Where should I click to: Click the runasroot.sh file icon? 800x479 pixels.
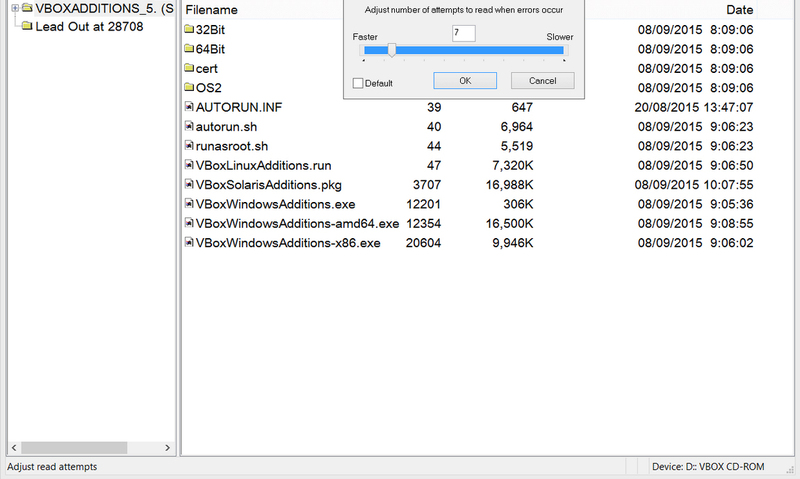[189, 145]
